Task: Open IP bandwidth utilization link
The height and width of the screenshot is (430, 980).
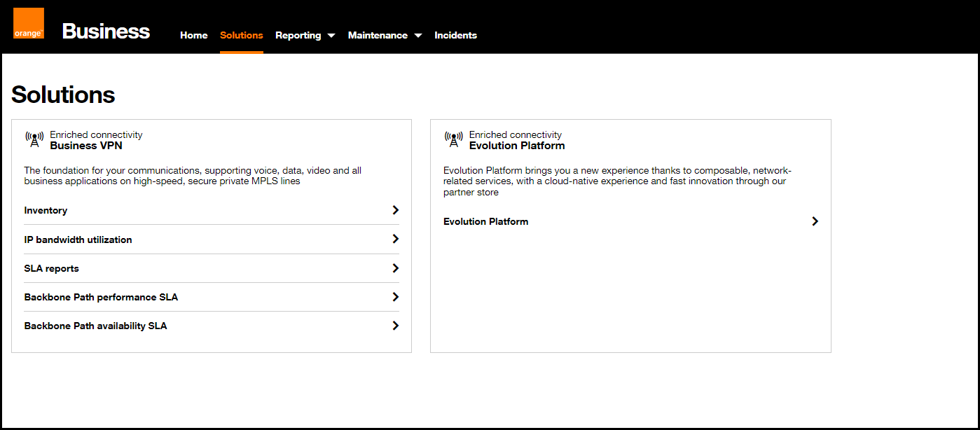Action: [78, 240]
